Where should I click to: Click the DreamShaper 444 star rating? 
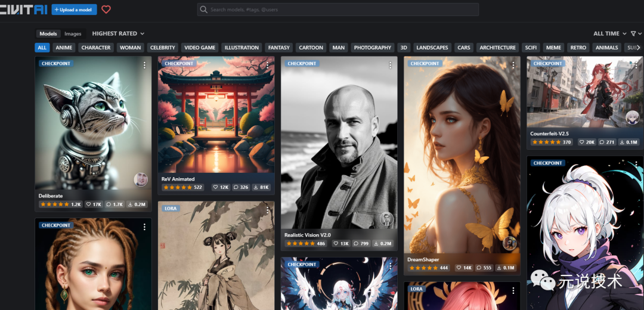(x=429, y=268)
